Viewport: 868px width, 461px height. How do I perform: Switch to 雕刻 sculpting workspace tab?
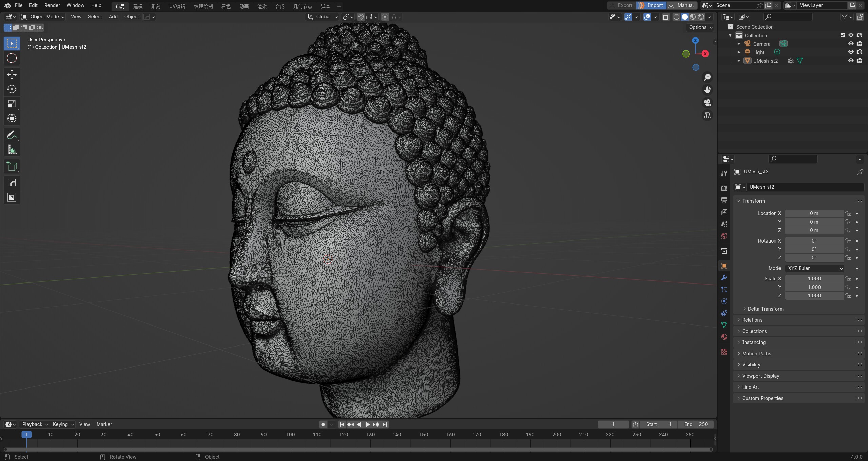[156, 6]
